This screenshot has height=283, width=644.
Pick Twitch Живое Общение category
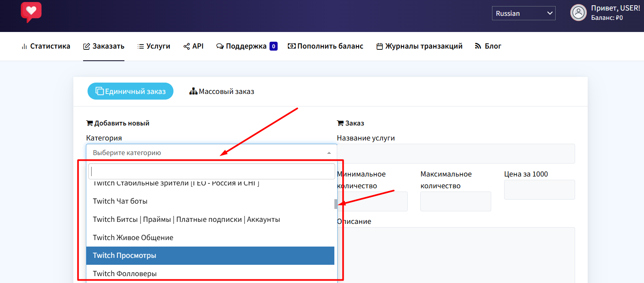[x=210, y=238]
